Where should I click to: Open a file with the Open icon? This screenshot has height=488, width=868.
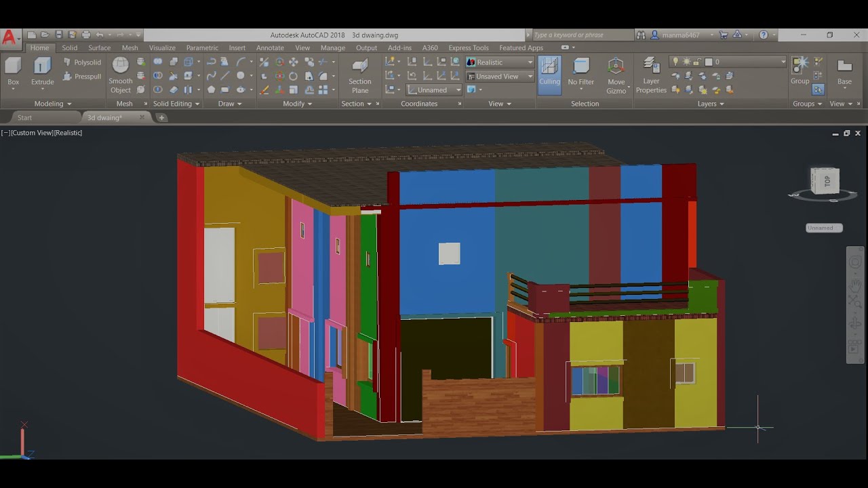pyautogui.click(x=45, y=35)
